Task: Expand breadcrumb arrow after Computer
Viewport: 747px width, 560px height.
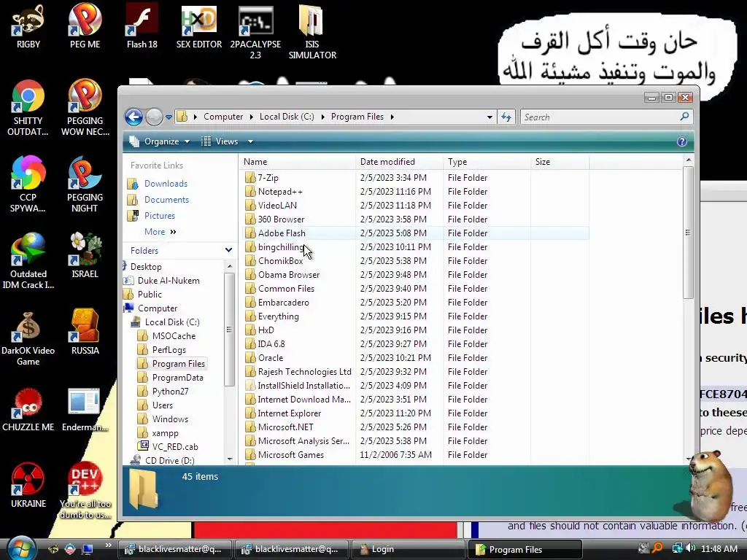Action: (251, 117)
